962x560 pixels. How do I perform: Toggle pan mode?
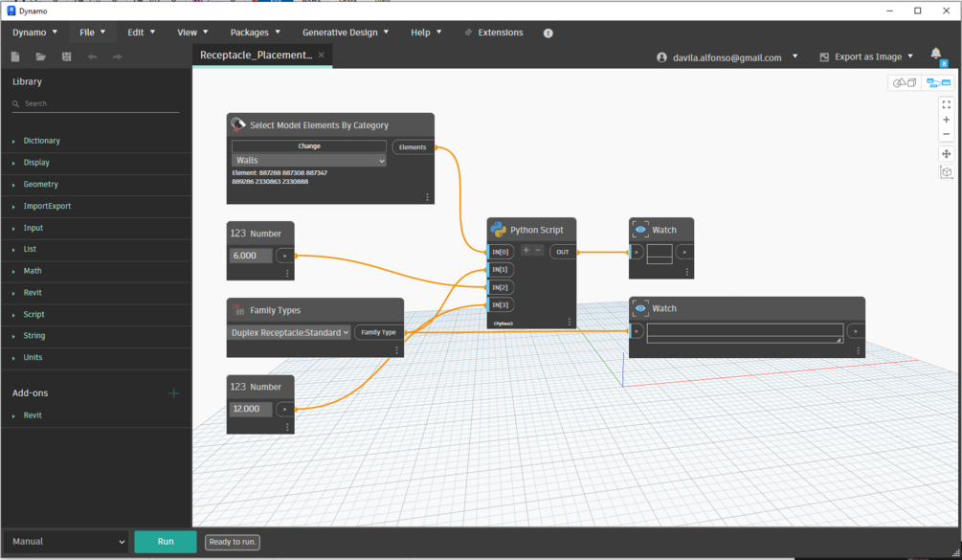946,154
